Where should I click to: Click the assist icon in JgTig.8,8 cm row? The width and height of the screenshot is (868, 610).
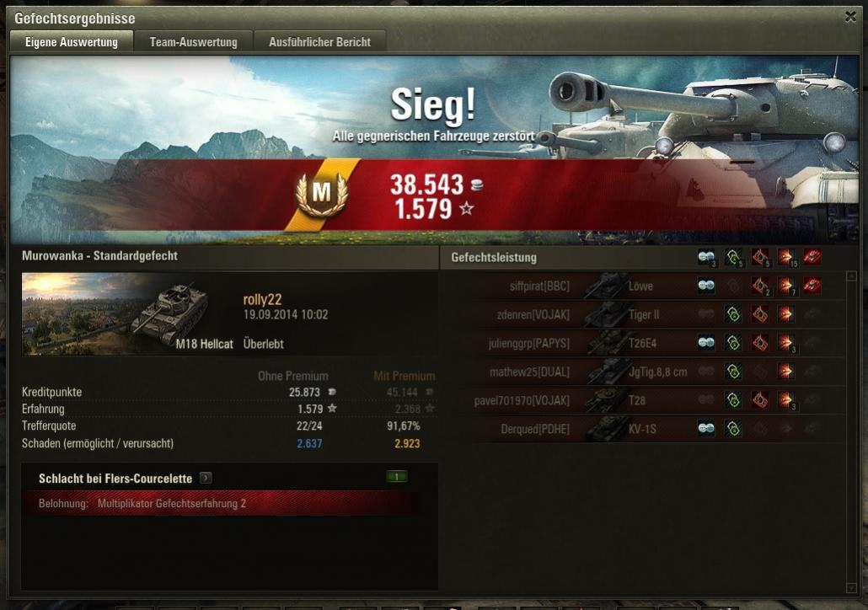tap(733, 371)
